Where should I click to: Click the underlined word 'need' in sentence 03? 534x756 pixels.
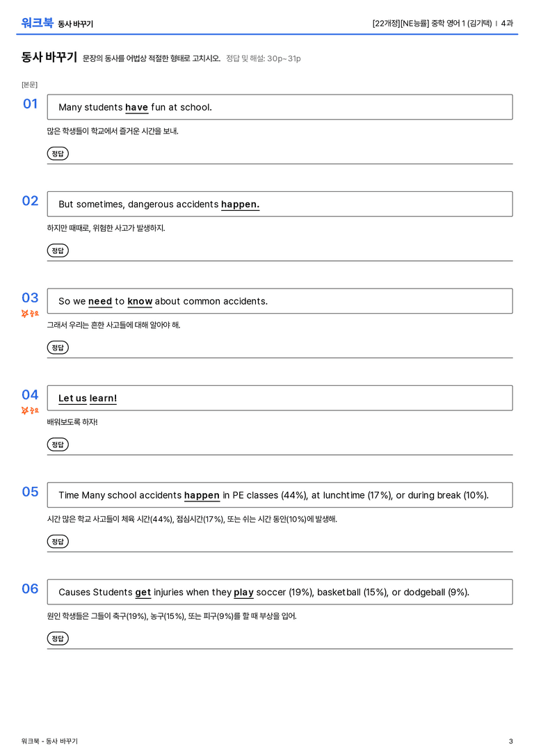pyautogui.click(x=99, y=301)
